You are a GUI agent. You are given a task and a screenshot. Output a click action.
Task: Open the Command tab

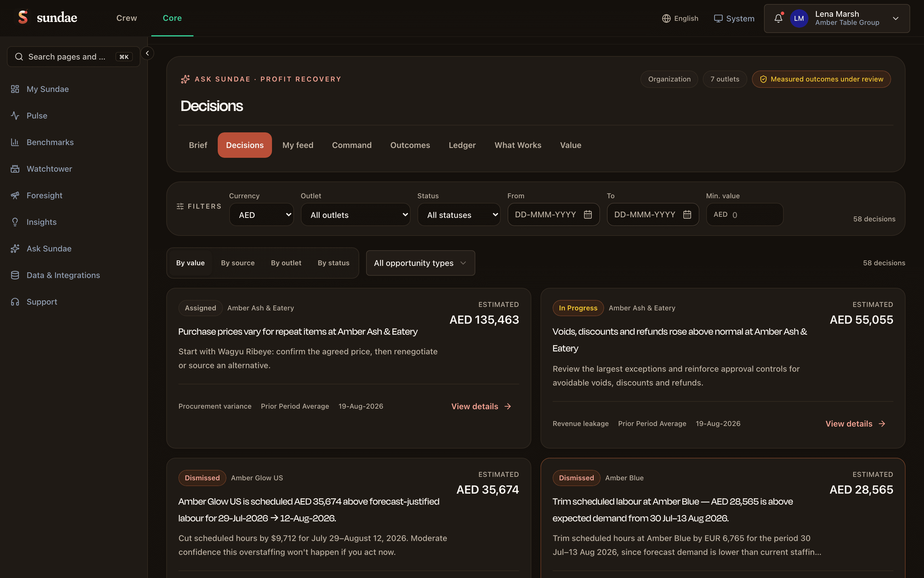(x=352, y=145)
